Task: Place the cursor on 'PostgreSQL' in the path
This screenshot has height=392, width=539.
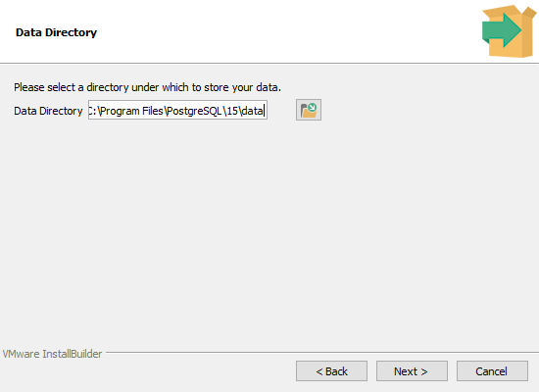Action: tap(195, 111)
